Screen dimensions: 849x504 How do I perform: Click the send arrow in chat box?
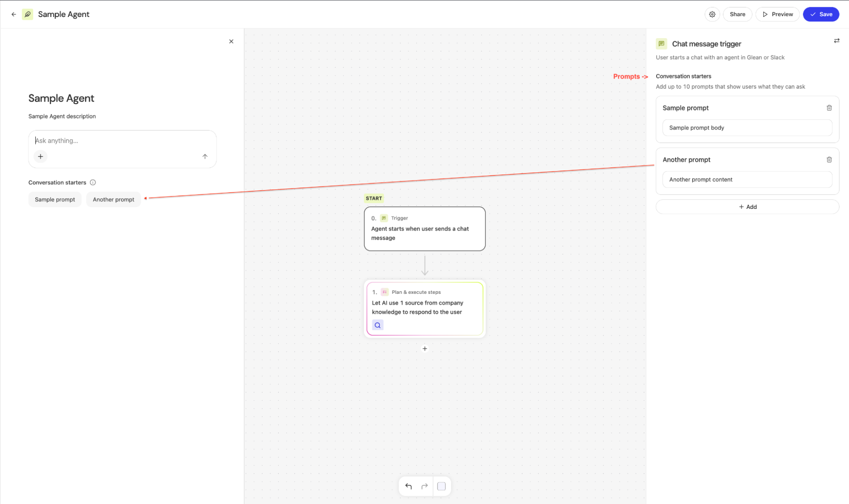(205, 157)
